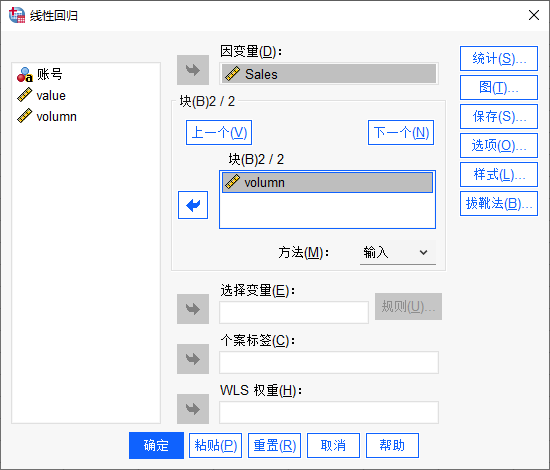Screen dimensions: 550x470
Task: Click into the WLS 权重(H) field
Action: 329,412
